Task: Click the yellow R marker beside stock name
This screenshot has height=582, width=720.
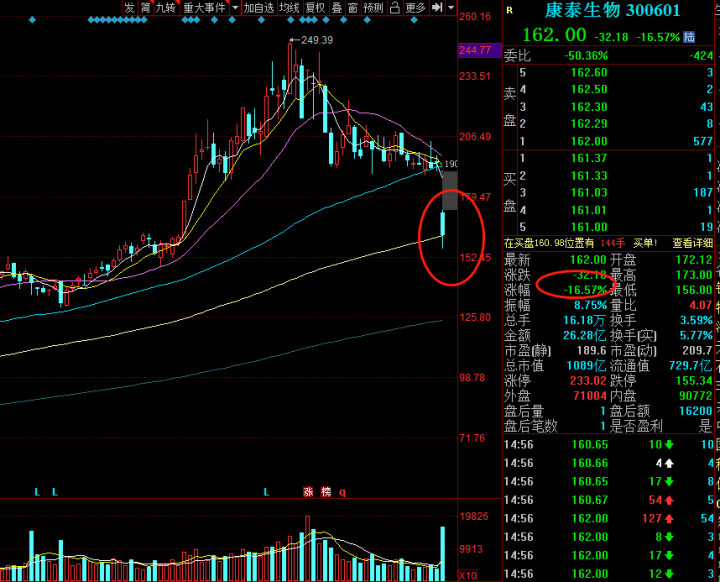Action: [x=510, y=11]
